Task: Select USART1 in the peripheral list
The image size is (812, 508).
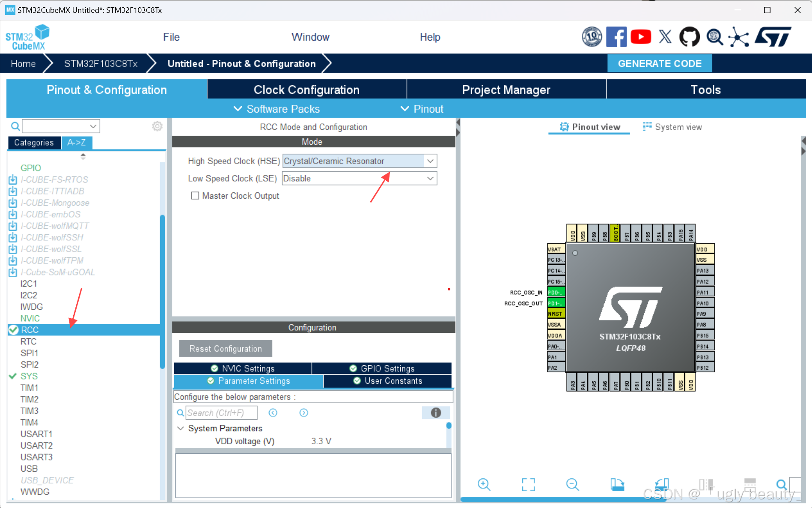Action: 36,434
